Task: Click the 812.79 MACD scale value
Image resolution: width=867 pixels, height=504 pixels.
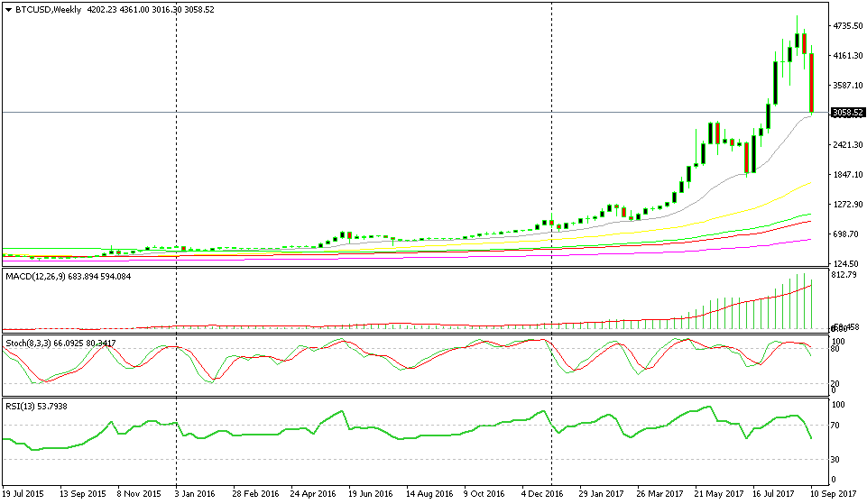Action: click(844, 274)
